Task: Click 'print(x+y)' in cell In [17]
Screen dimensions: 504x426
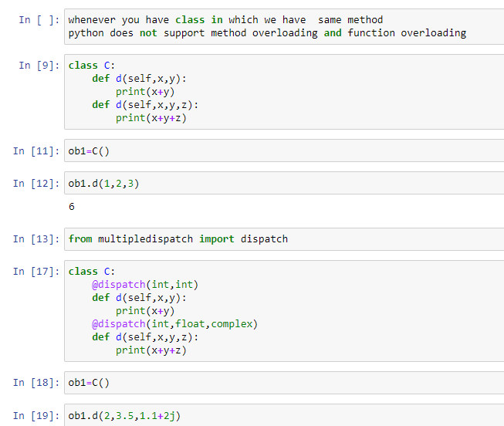Action: tap(145, 311)
